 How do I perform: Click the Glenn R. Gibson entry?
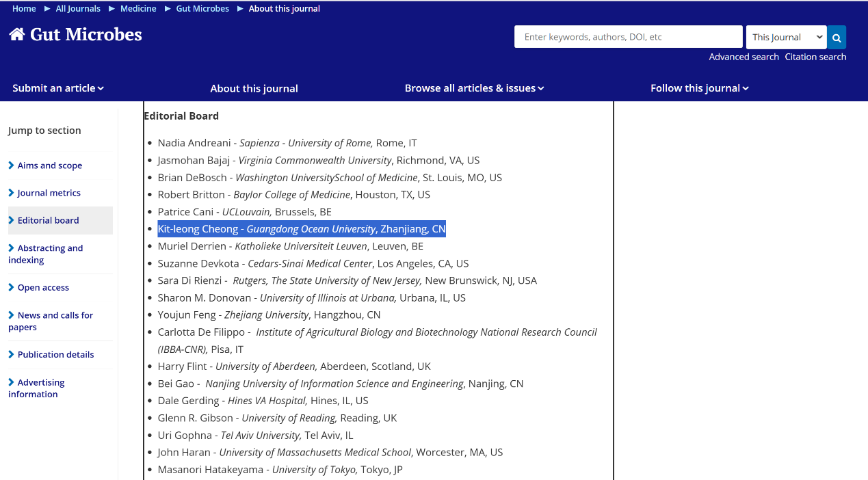click(277, 418)
